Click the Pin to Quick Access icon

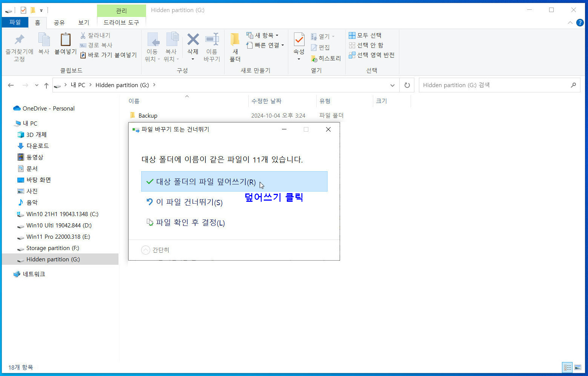tap(19, 39)
